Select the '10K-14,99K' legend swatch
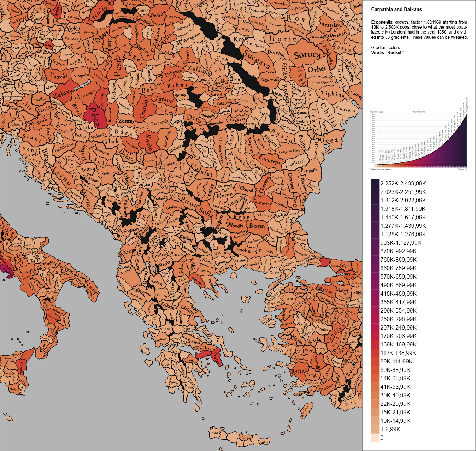The image size is (476, 451). [x=374, y=421]
